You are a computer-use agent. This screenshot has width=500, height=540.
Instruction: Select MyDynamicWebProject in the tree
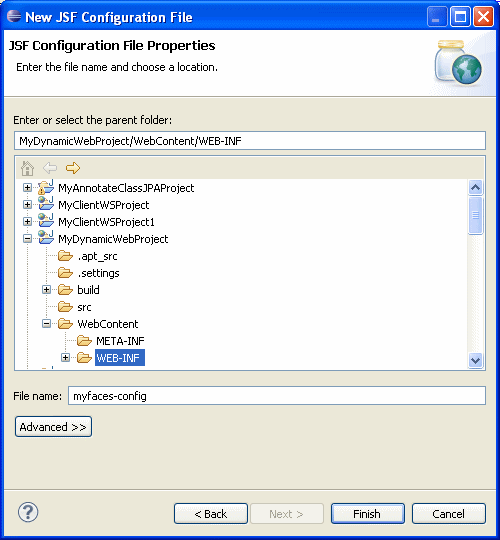(x=113, y=239)
